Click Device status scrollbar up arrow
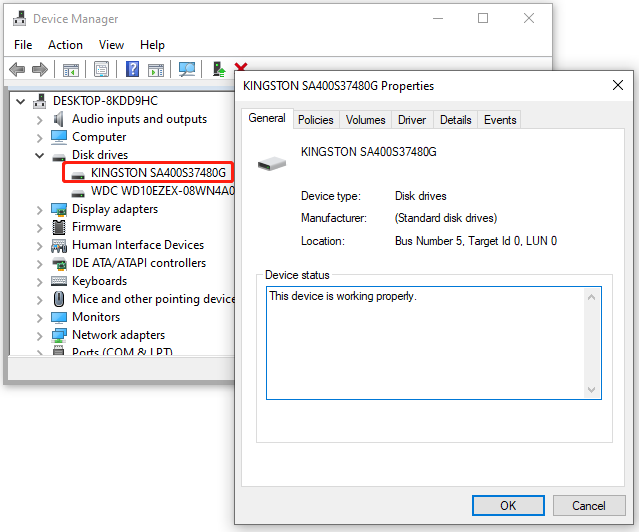Screen dimensions: 639x532 (592, 297)
